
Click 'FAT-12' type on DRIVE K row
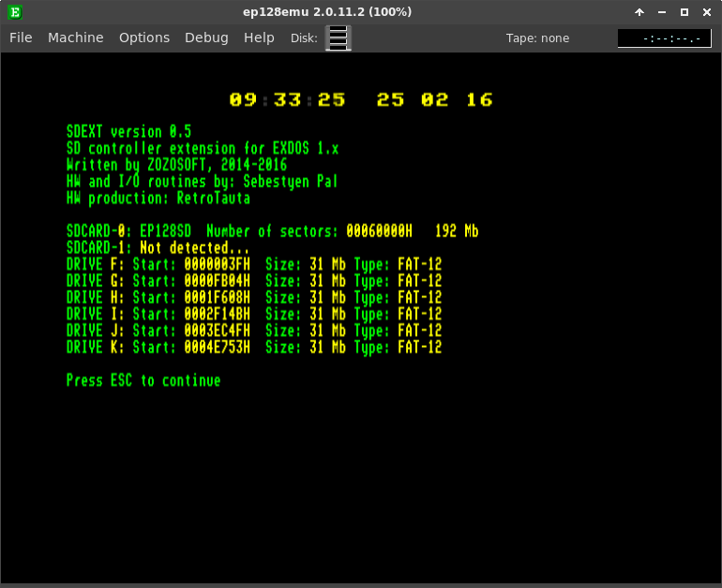pos(420,348)
